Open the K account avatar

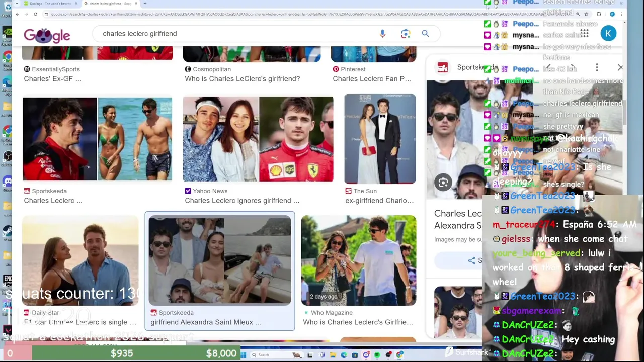click(x=608, y=34)
